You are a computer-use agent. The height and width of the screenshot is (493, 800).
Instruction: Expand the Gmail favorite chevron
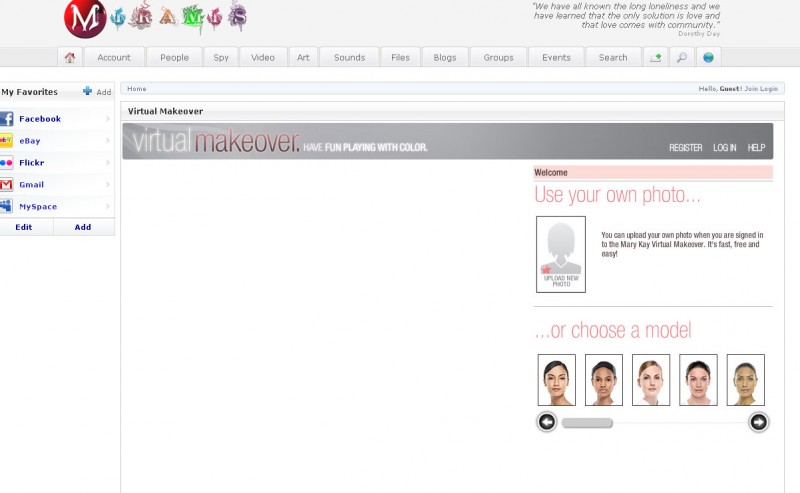(108, 184)
